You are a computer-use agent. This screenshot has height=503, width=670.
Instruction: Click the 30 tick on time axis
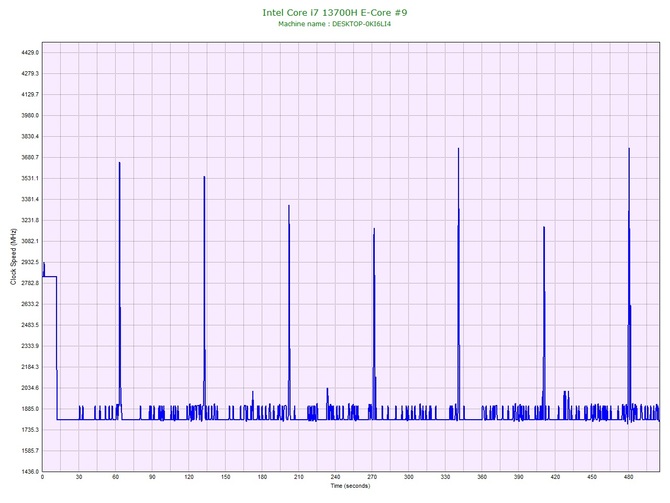click(79, 477)
